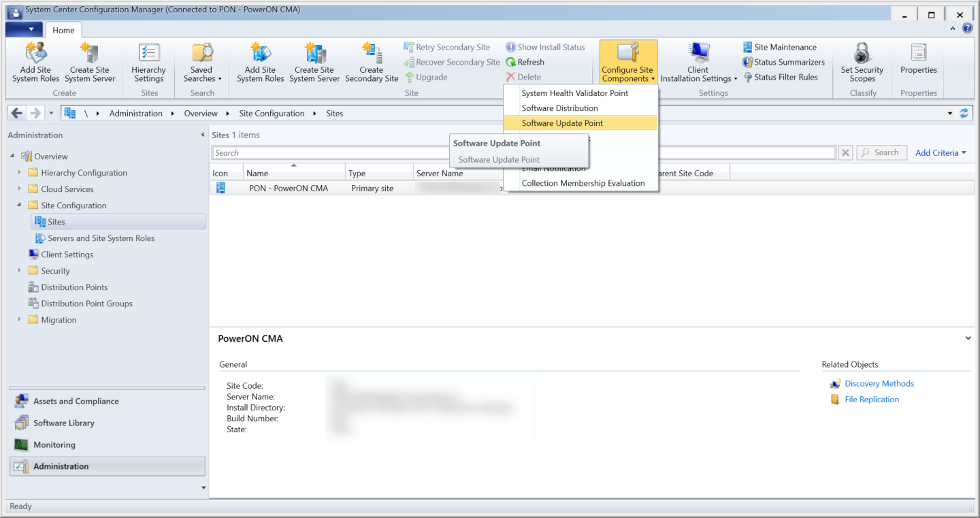Go back with the navigation arrow
The width and height of the screenshot is (980, 518).
17,113
